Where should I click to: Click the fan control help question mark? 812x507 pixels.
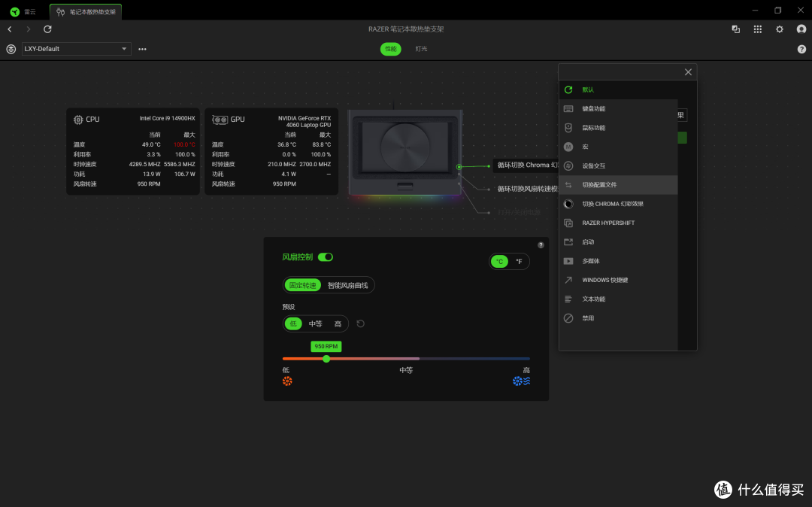pyautogui.click(x=541, y=245)
